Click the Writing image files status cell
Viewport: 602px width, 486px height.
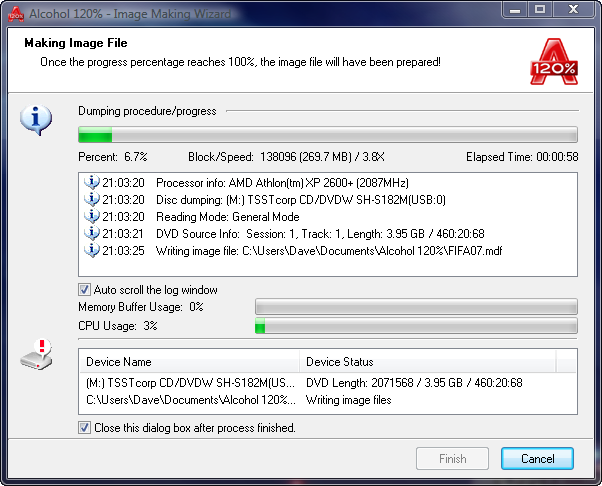point(349,400)
